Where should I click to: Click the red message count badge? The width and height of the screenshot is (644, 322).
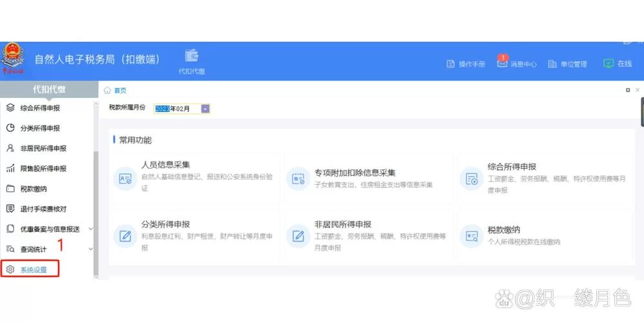click(x=502, y=57)
